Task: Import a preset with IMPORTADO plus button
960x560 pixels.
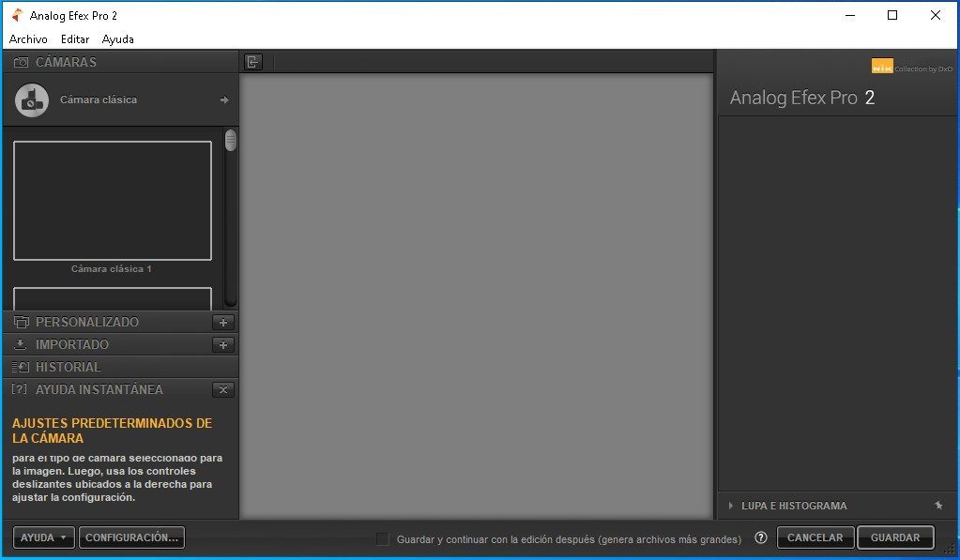Action: [x=223, y=345]
